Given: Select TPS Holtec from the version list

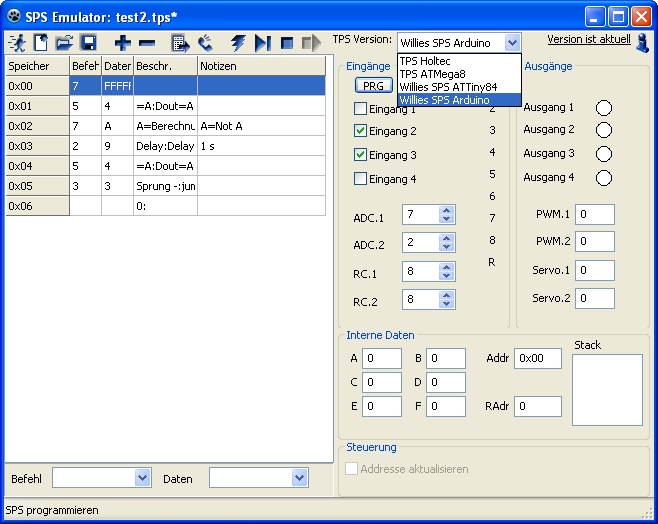Looking at the screenshot, I should (x=425, y=61).
